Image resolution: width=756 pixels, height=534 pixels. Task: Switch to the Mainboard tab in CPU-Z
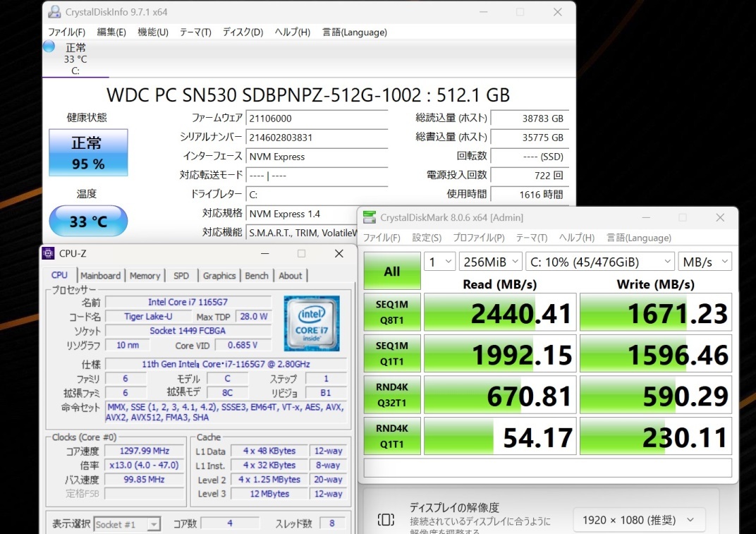click(100, 275)
